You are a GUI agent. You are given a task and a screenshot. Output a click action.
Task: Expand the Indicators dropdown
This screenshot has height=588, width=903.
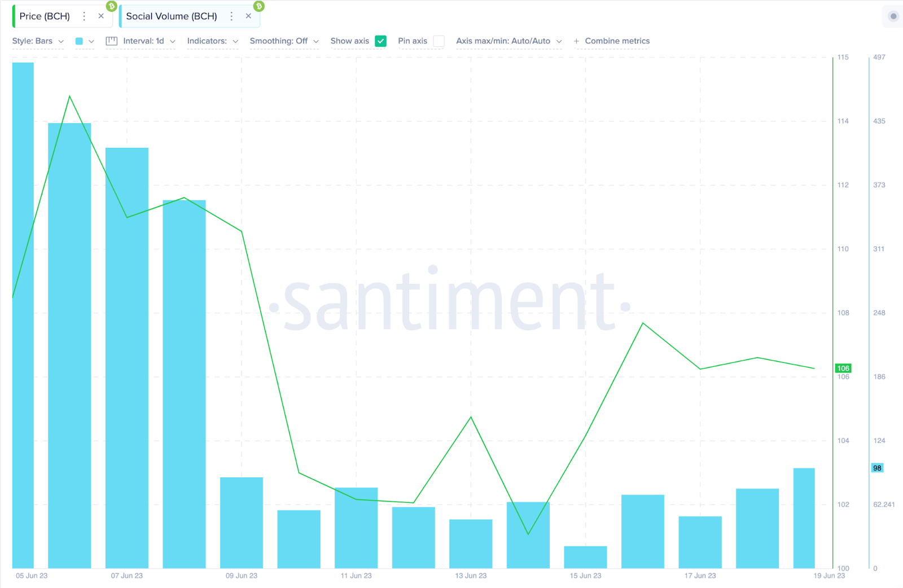pyautogui.click(x=213, y=41)
